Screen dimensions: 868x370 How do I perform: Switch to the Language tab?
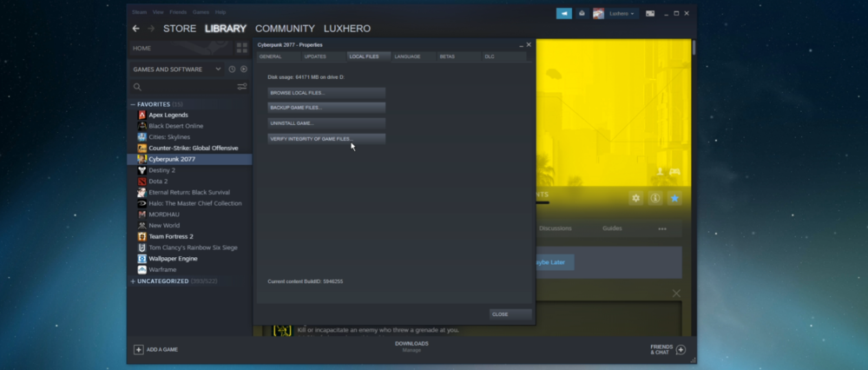click(x=414, y=56)
